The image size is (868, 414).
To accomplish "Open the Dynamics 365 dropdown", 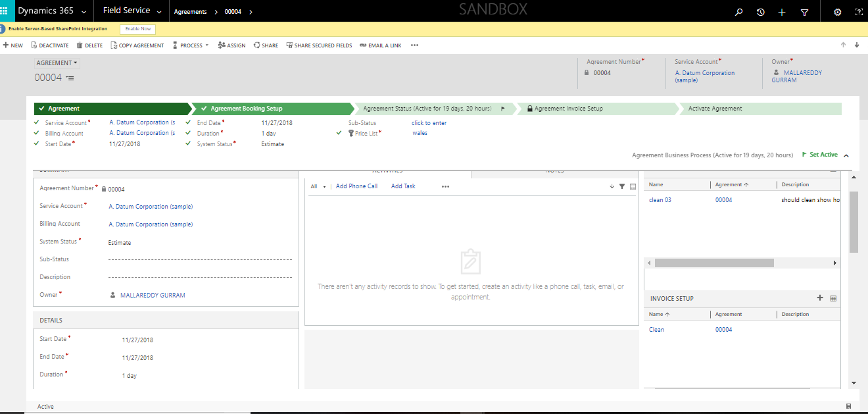I will pyautogui.click(x=83, y=11).
